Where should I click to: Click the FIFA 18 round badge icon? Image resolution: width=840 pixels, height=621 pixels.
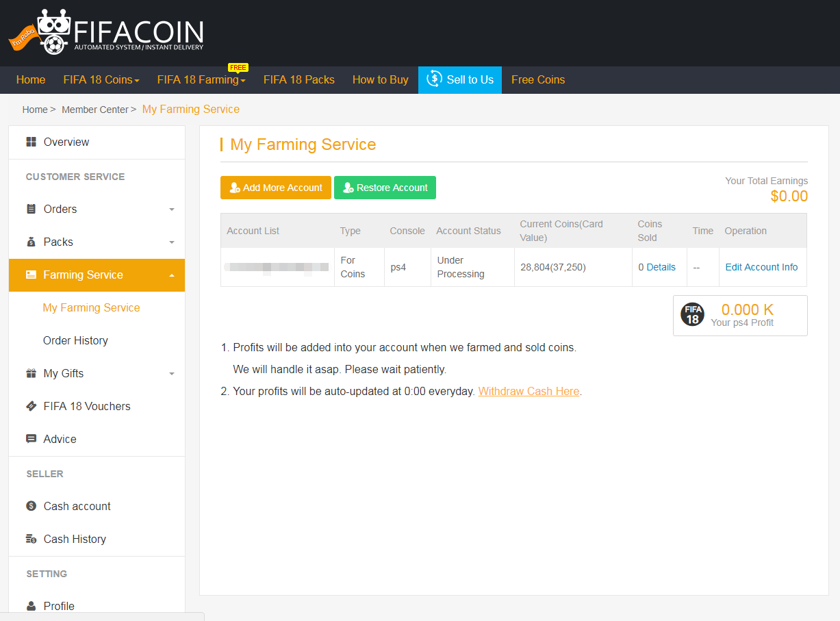point(692,315)
